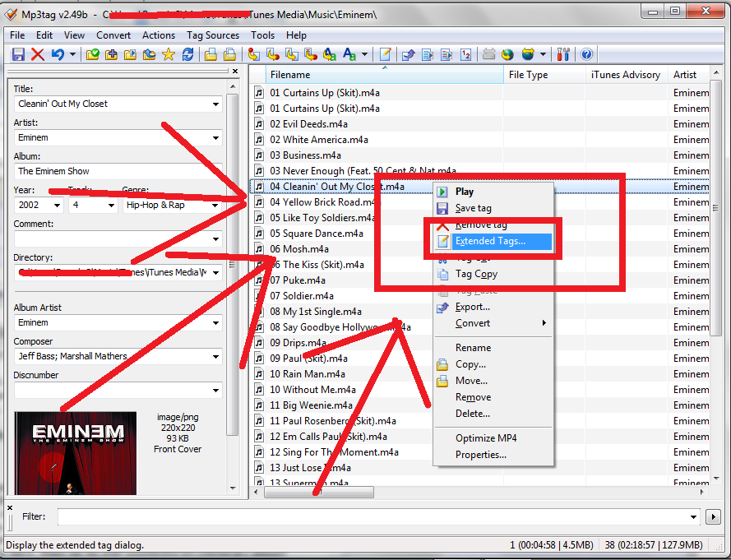
Task: Choose Export... in the context menu
Action: click(x=493, y=307)
